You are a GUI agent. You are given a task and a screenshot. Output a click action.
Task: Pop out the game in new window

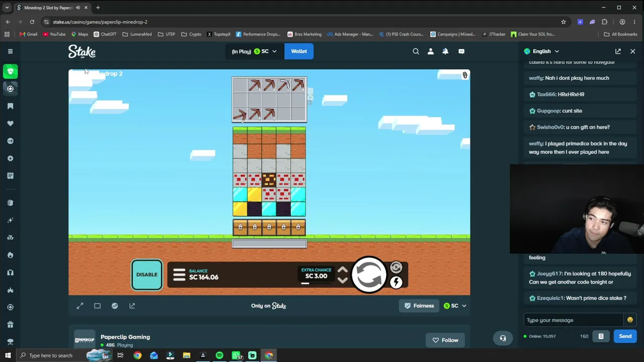132,306
